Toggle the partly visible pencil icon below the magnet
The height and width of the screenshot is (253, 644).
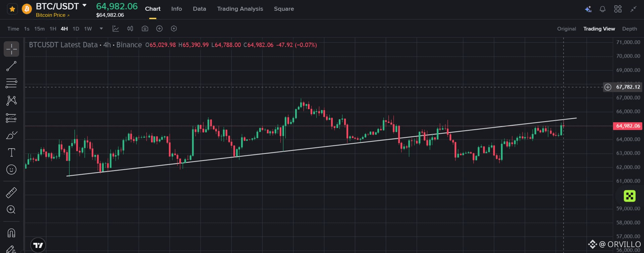pyautogui.click(x=11, y=249)
